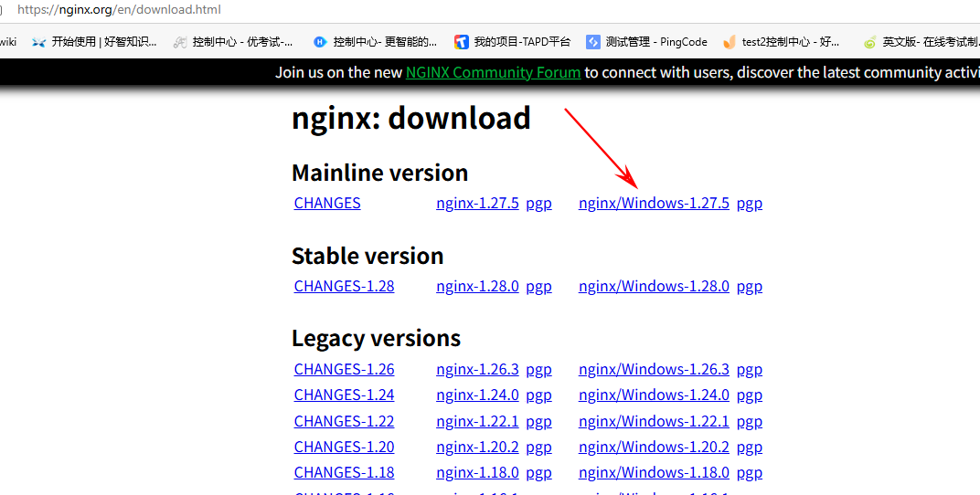Viewport: 980px width, 495px height.
Task: Open the CHANGES-1.28 link
Action: 344,286
